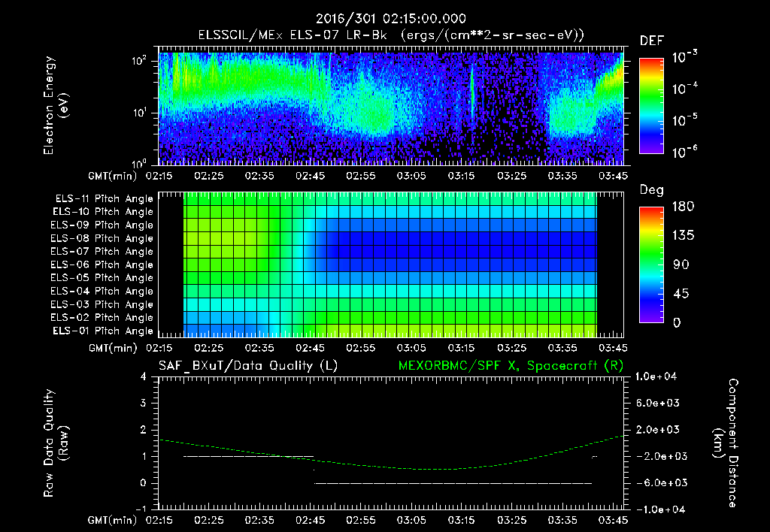
Task: Click the Deg color bar label
Action: click(652, 190)
